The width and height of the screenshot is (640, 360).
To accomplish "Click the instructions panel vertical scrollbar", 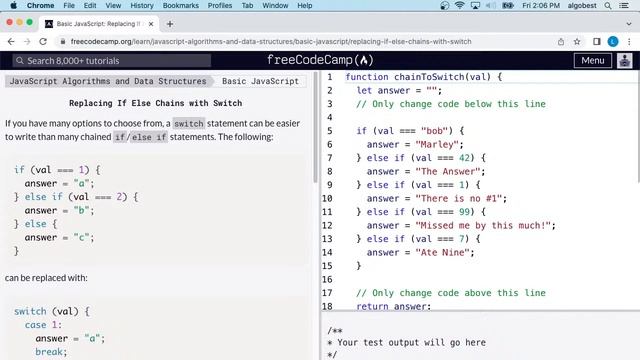I will [x=315, y=127].
